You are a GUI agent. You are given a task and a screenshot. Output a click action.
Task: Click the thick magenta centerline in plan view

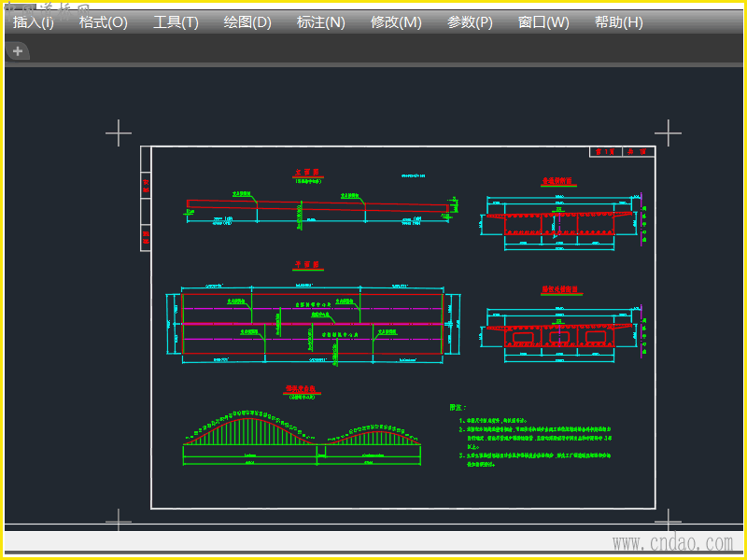tap(313, 324)
